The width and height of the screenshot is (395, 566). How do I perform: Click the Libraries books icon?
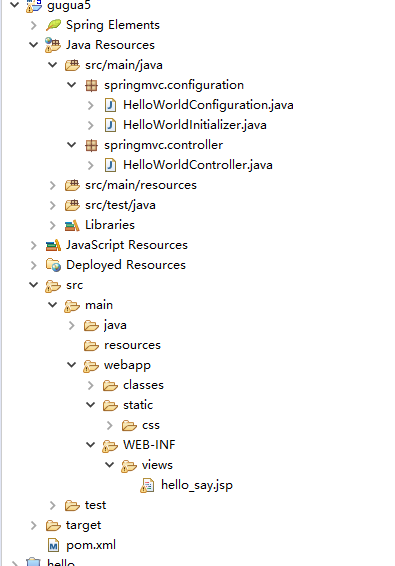click(72, 225)
